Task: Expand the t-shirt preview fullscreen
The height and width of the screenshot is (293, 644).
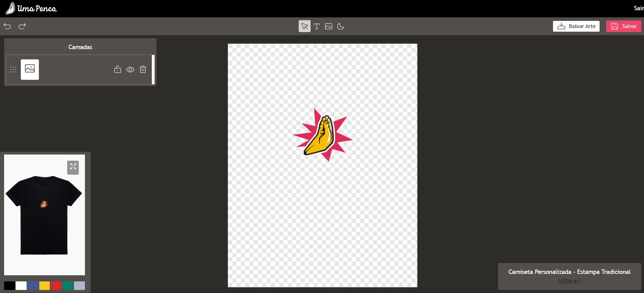Action: 73,167
